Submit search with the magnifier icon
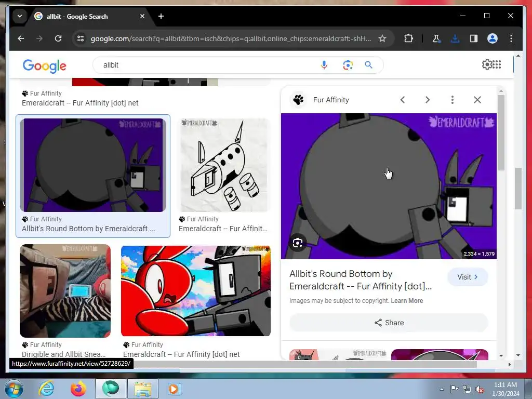 coord(368,65)
